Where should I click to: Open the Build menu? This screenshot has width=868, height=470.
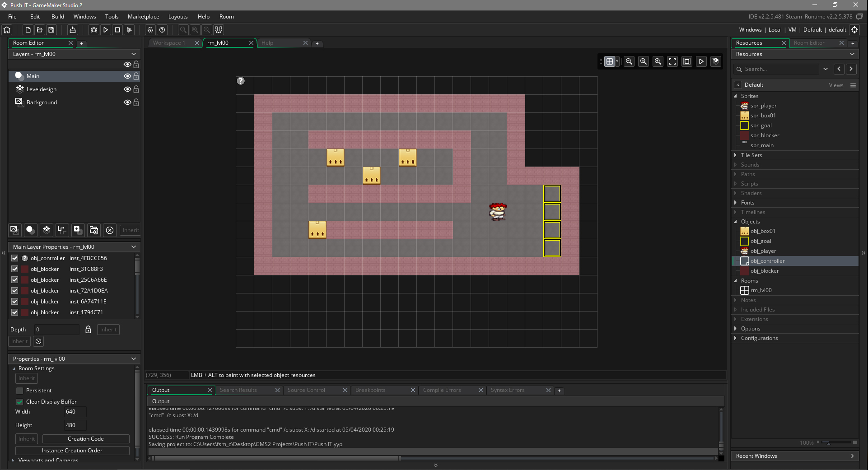(x=58, y=17)
